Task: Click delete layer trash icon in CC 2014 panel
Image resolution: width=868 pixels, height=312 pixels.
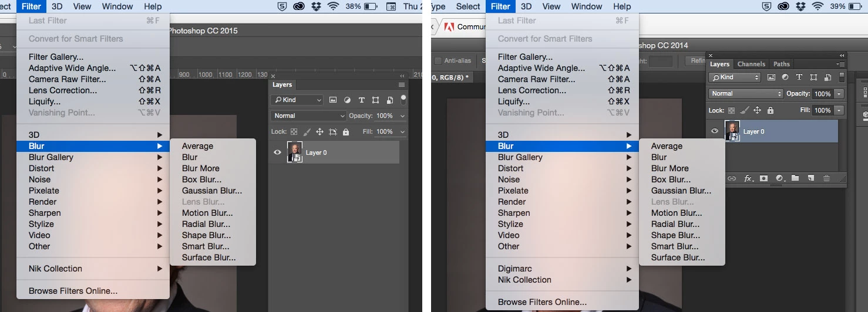Action: pyautogui.click(x=826, y=178)
